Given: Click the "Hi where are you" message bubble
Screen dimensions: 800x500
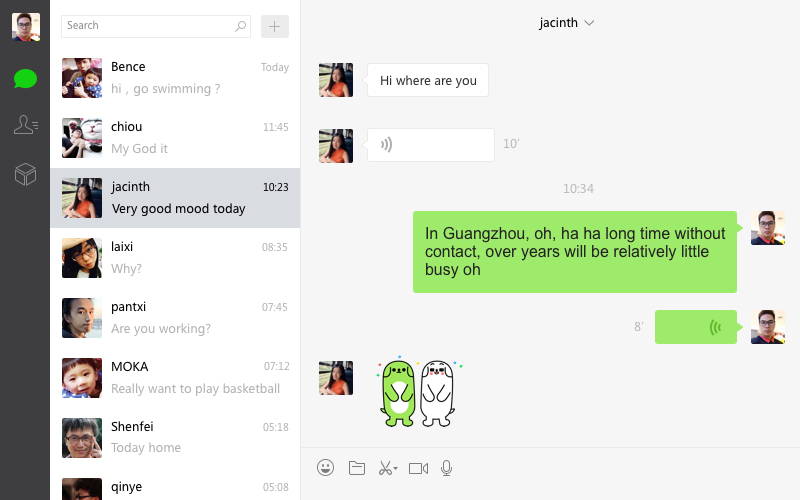Looking at the screenshot, I should click(x=428, y=80).
